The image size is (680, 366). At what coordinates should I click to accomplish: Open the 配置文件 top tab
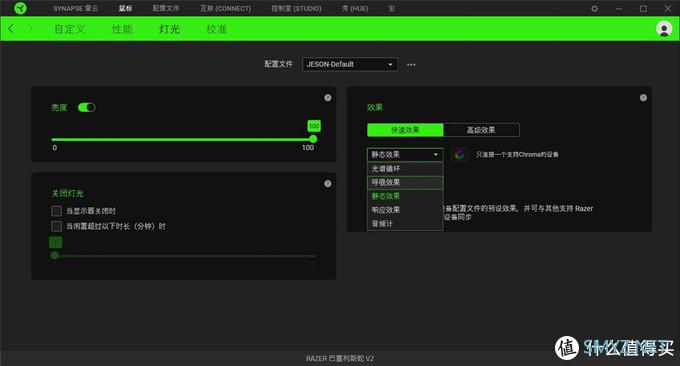(x=166, y=8)
